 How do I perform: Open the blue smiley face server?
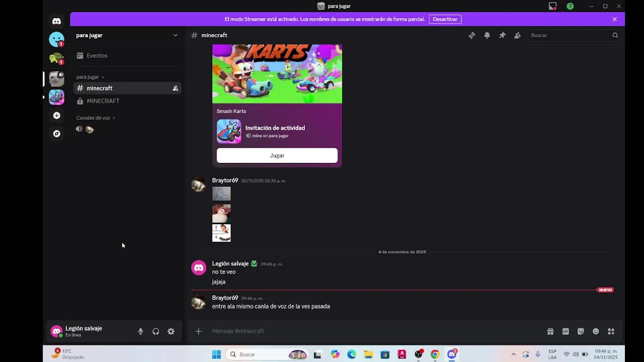coord(56,39)
